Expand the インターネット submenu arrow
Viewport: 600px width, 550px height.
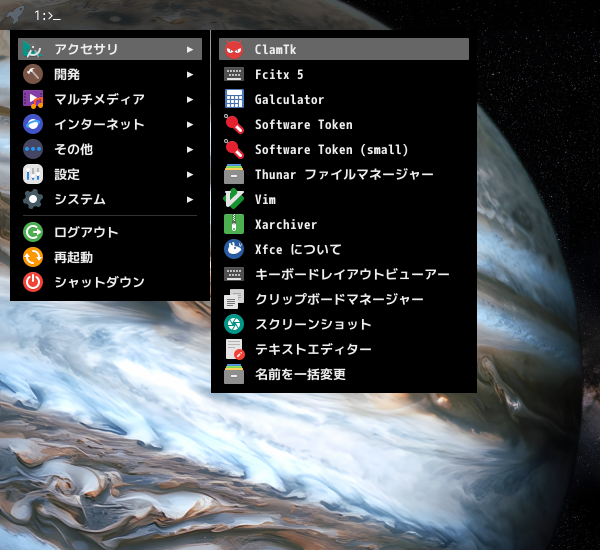point(190,124)
